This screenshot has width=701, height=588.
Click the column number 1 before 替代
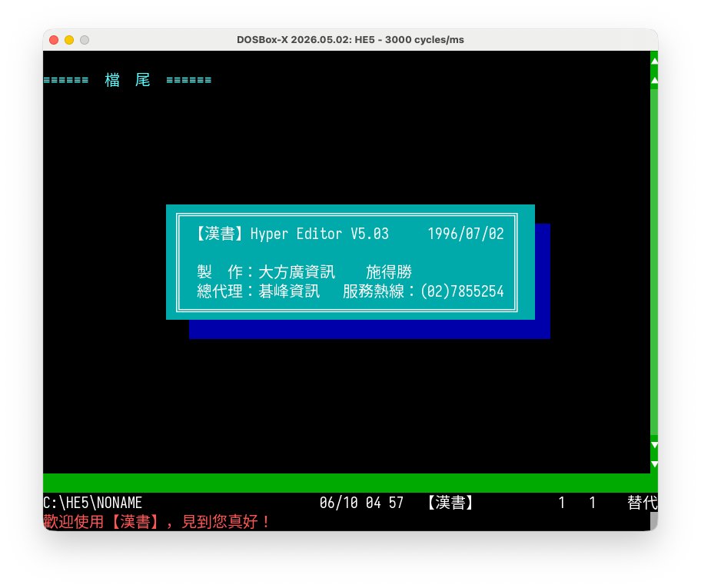point(593,503)
